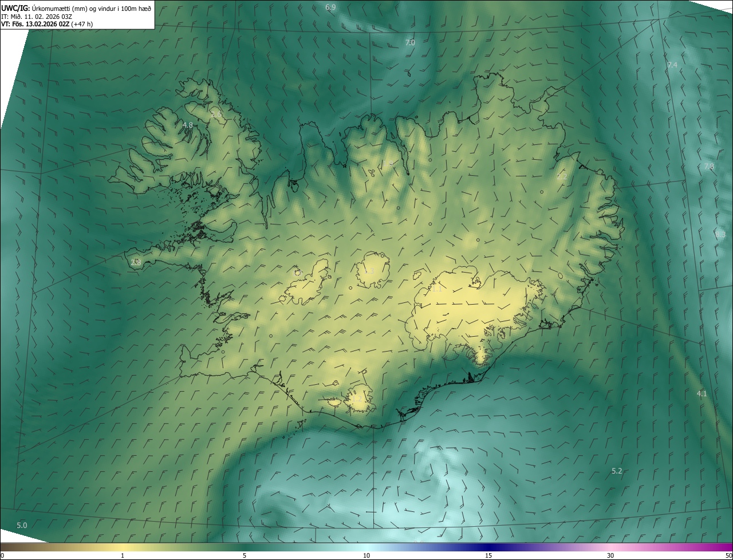Image resolution: width=733 pixels, height=560 pixels.
Task: Click the valid time line "VT: Fös. 13.02.2026 02Z"
Action: click(36, 24)
